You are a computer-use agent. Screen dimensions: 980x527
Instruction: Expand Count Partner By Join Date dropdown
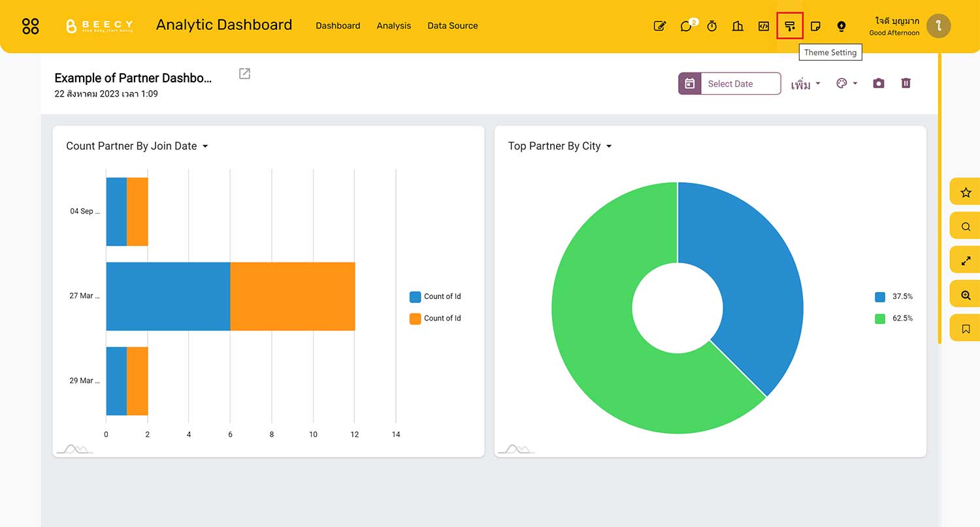coord(205,146)
